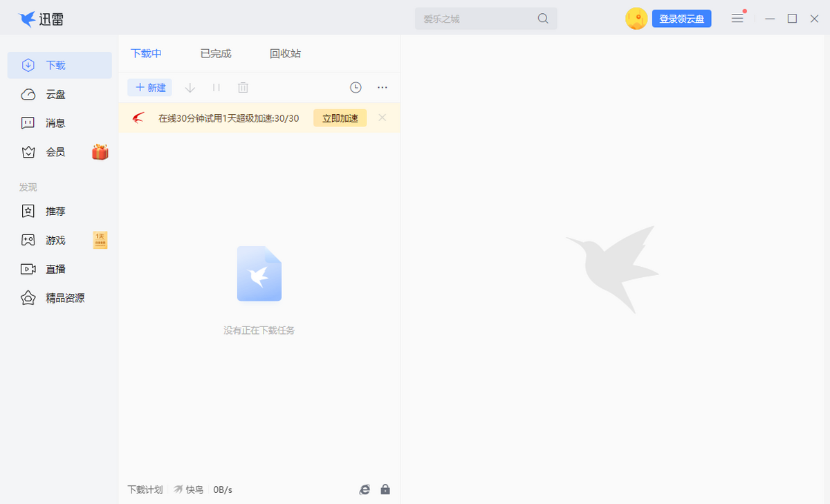Click the 立即加速 button

point(340,118)
